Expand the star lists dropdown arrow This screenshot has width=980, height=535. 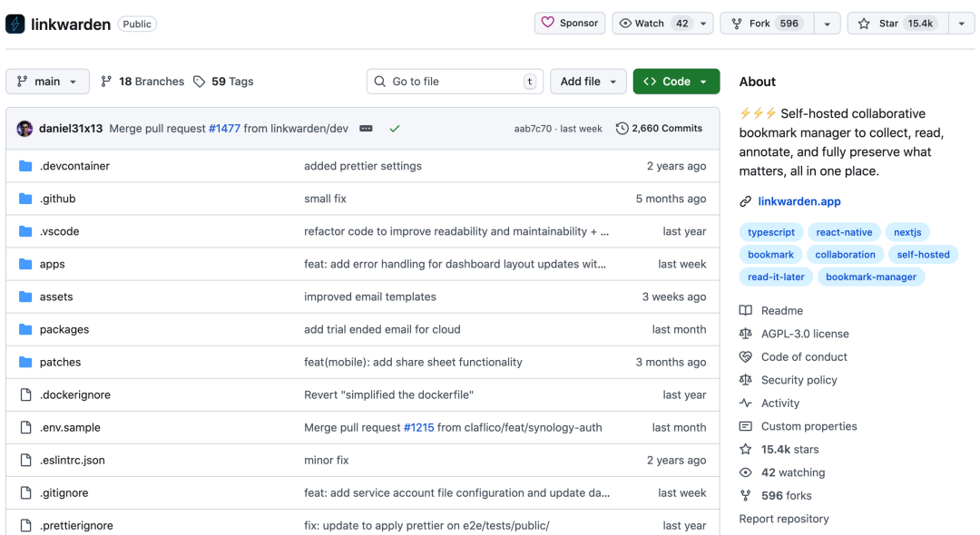coord(961,24)
